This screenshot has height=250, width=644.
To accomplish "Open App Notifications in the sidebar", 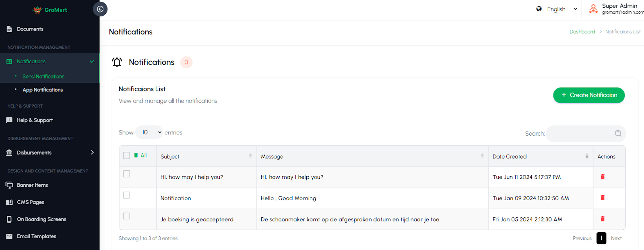I will tap(43, 90).
